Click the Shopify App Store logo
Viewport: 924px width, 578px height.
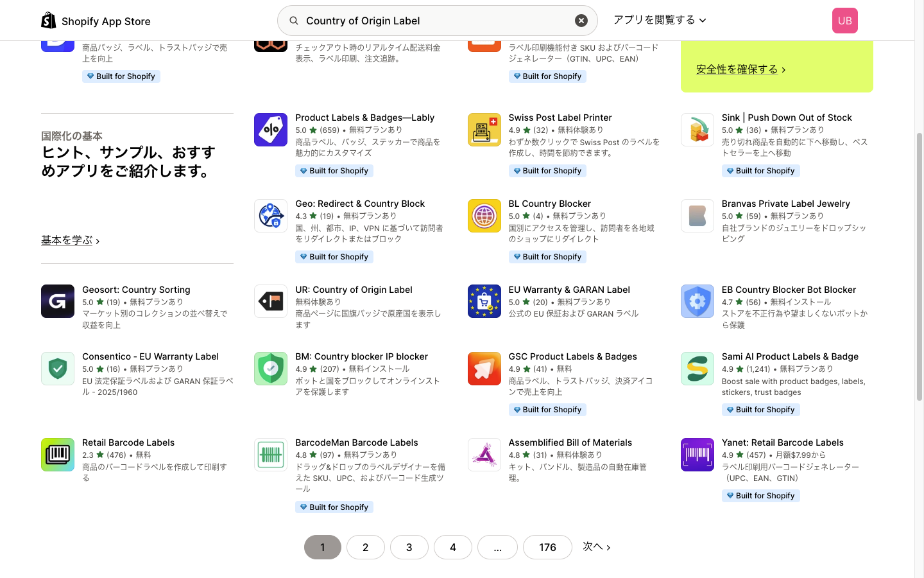96,21
